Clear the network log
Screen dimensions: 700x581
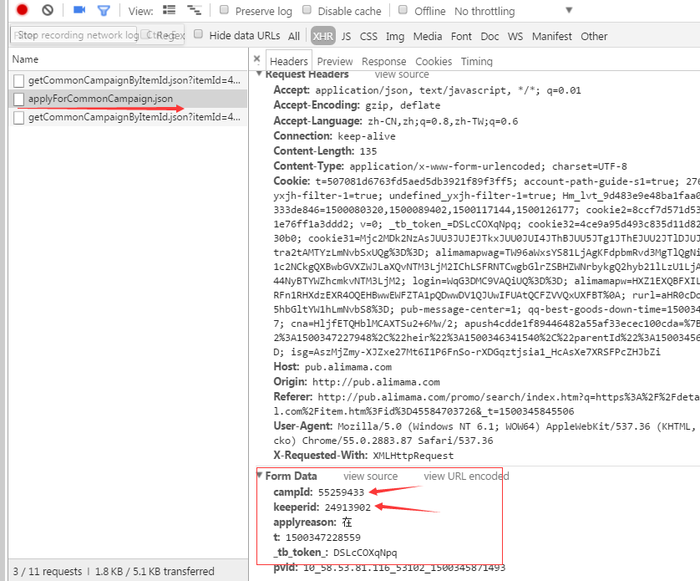(47, 10)
